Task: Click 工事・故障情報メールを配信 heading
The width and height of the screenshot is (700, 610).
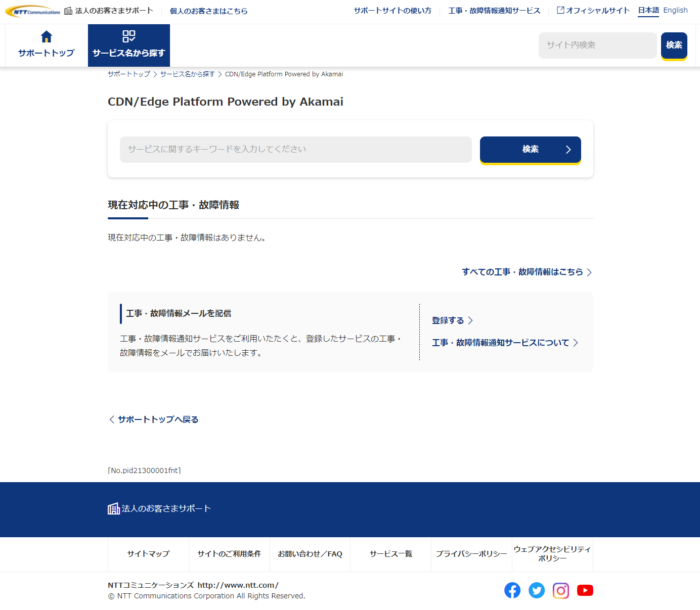Action: pyautogui.click(x=179, y=313)
